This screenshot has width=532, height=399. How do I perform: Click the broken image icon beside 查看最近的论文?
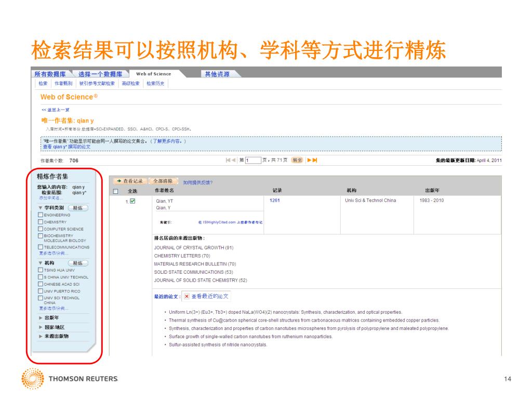(187, 296)
